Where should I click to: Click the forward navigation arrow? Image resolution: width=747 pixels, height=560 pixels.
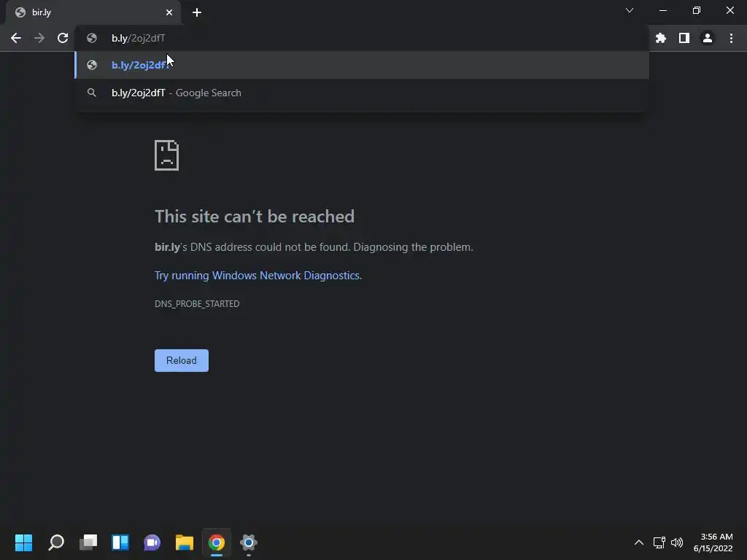point(39,38)
